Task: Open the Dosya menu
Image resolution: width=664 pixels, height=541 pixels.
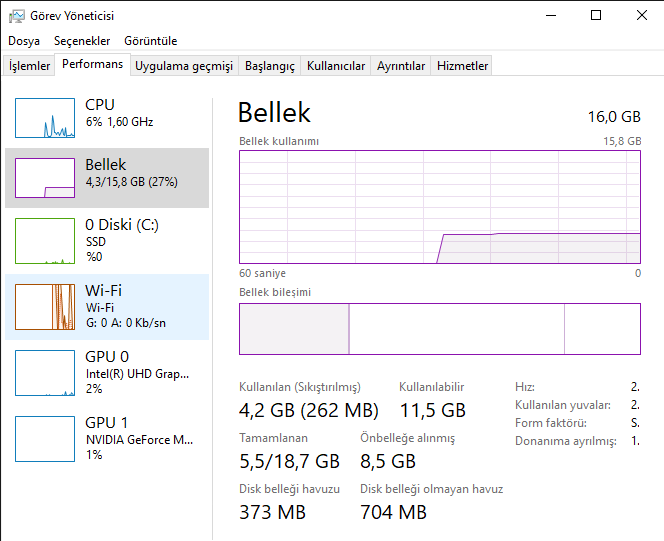Action: [24, 41]
